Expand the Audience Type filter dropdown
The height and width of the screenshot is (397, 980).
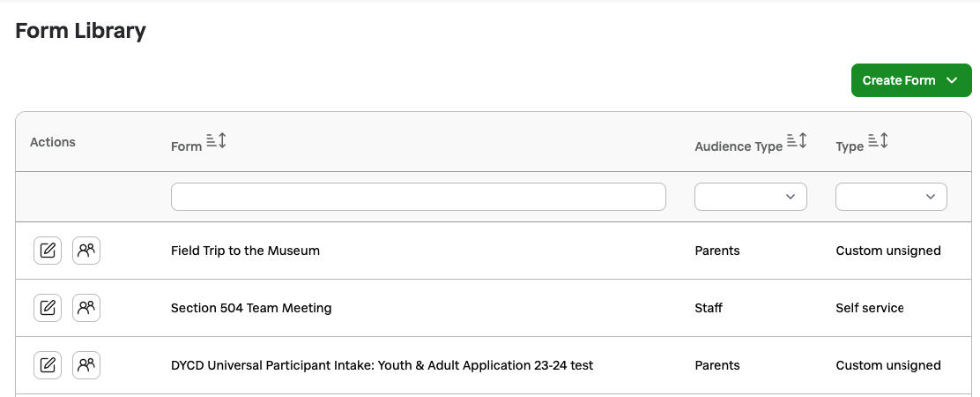click(x=751, y=197)
